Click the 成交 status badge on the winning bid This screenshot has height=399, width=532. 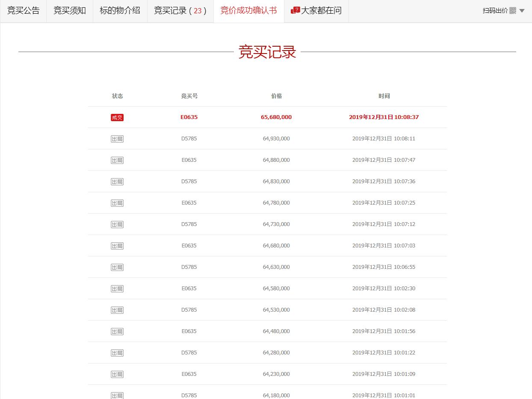(x=117, y=117)
